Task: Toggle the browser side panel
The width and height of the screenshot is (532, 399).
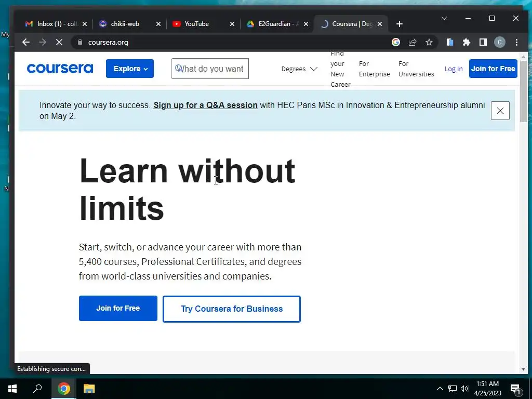Action: [483, 42]
